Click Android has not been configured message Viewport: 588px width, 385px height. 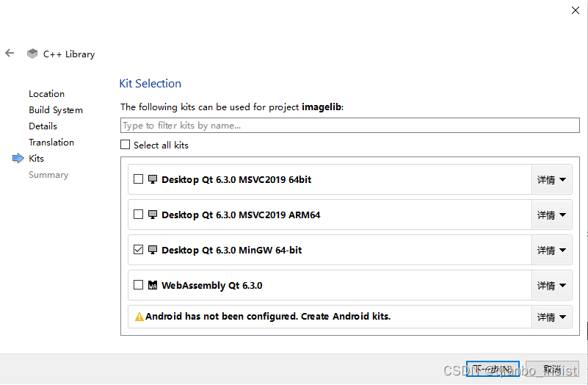(x=268, y=317)
